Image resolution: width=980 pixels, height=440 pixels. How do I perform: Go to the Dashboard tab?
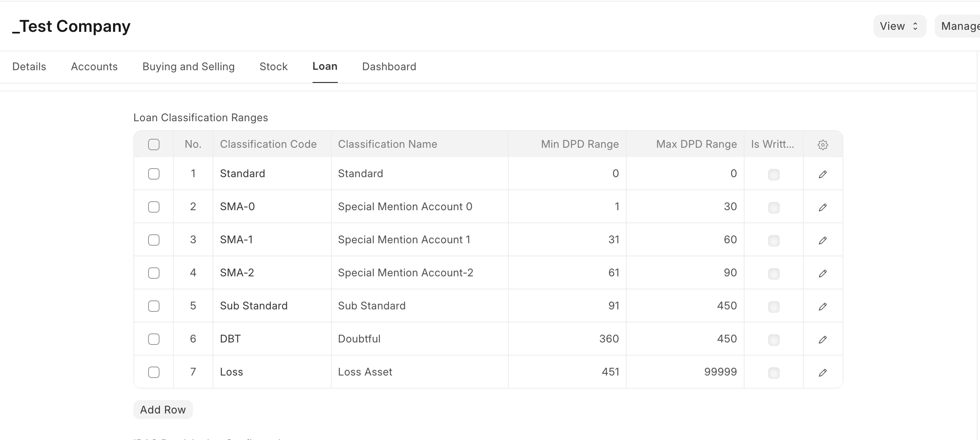[389, 67]
